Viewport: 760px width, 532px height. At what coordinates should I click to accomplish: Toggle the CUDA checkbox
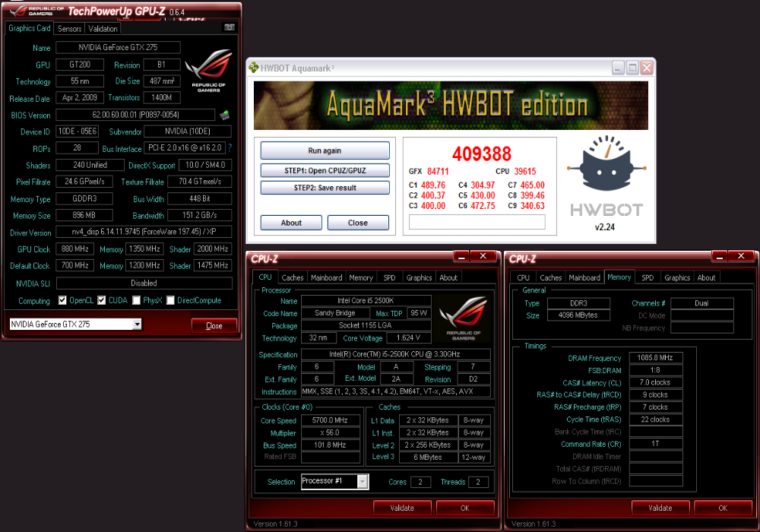(x=101, y=300)
